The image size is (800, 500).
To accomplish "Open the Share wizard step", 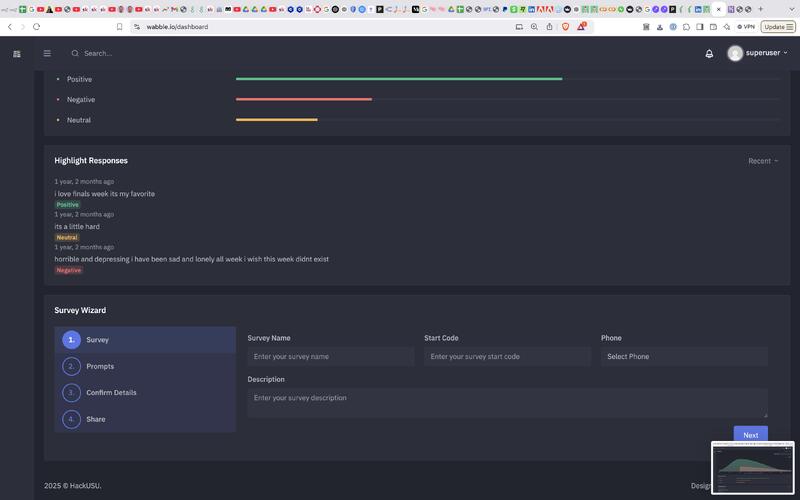I will coord(95,419).
